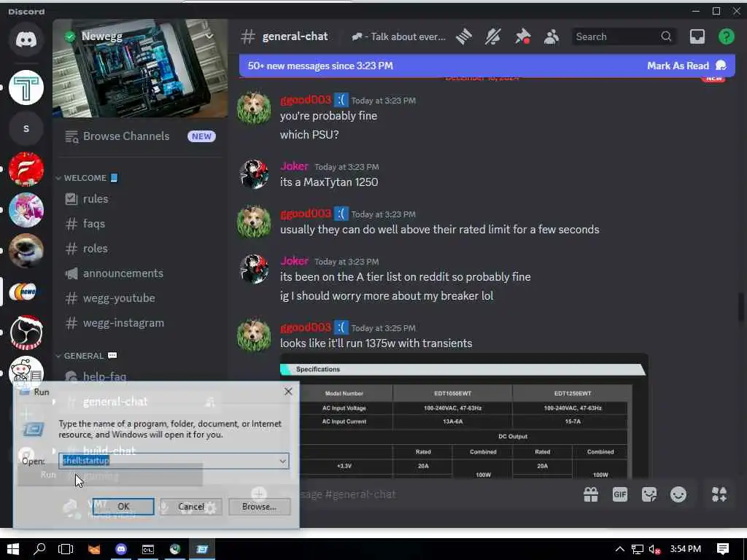Open the server labeled S

[26, 128]
